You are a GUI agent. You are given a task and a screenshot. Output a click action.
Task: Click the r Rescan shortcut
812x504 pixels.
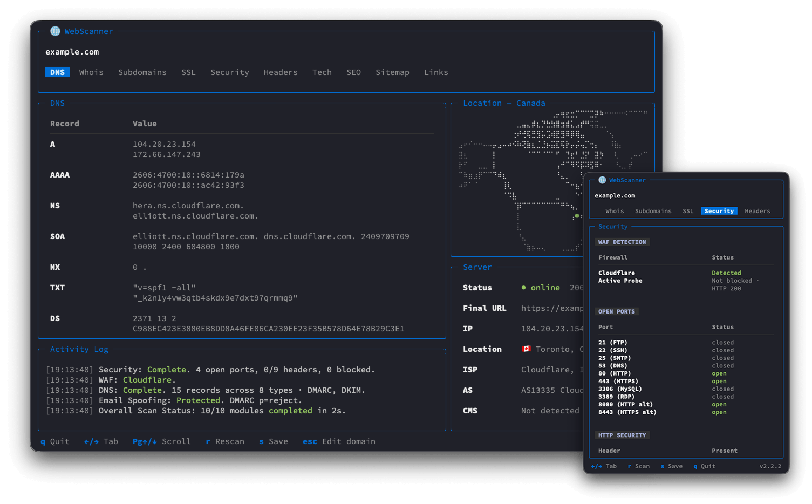tap(225, 441)
